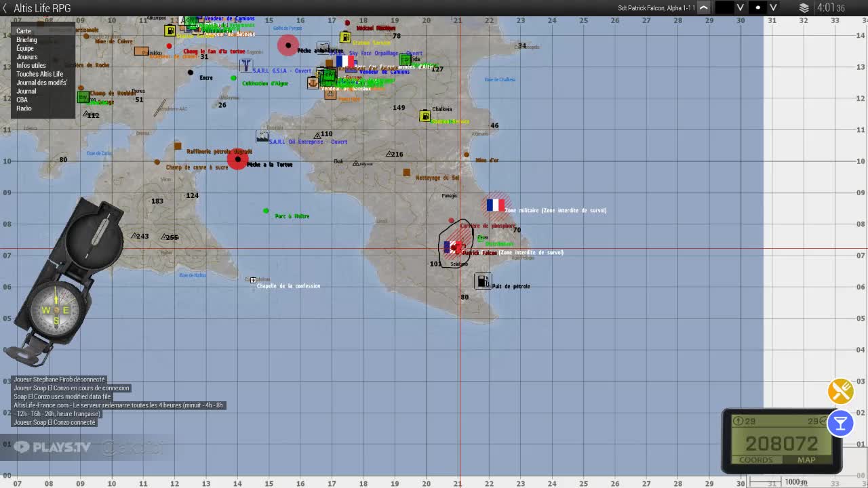Screen dimensions: 868x488
Task: Click the Joueur Soap El Conzo connecté message
Action: click(x=55, y=422)
